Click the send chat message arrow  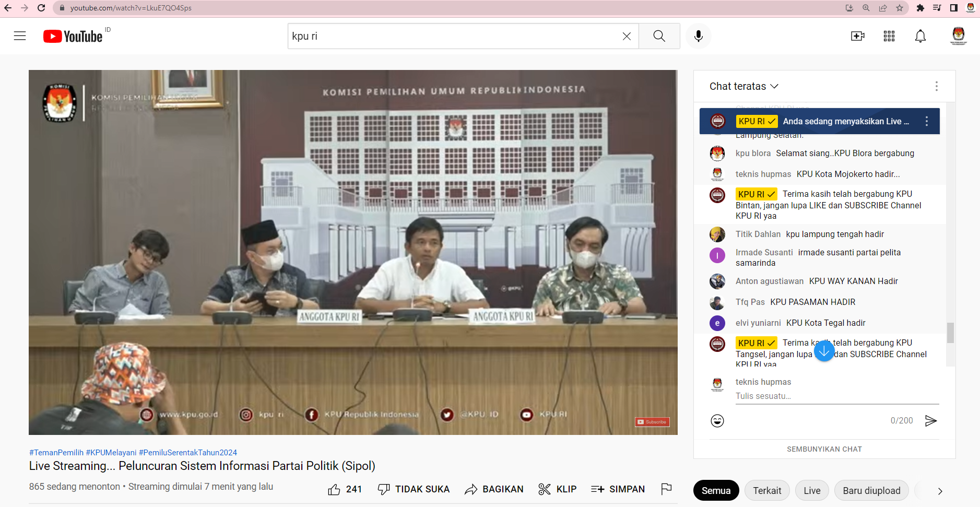point(930,421)
